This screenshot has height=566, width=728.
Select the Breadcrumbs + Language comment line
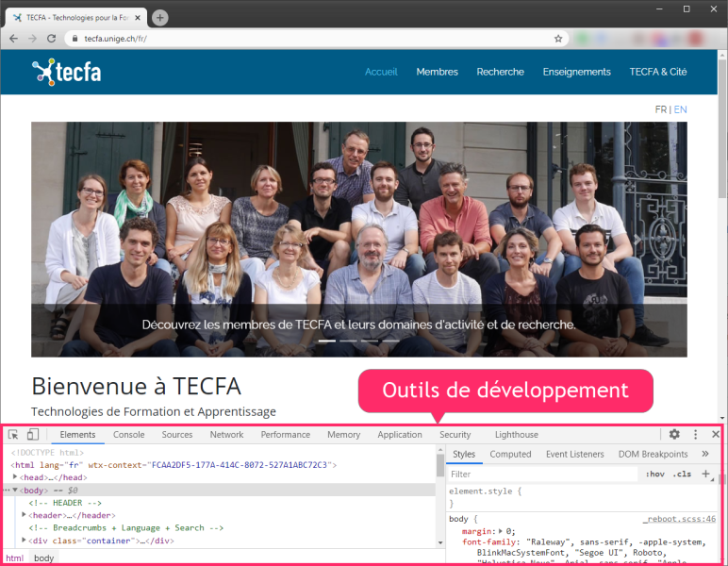(125, 528)
